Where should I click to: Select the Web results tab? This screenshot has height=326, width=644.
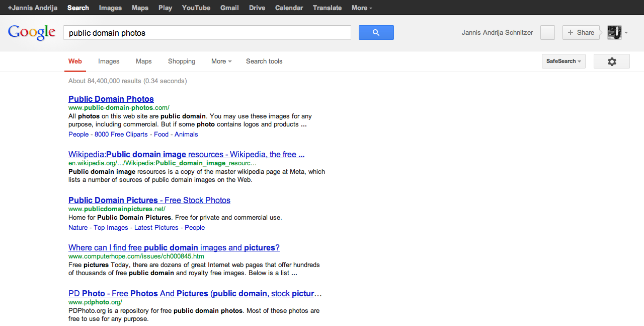(x=75, y=61)
